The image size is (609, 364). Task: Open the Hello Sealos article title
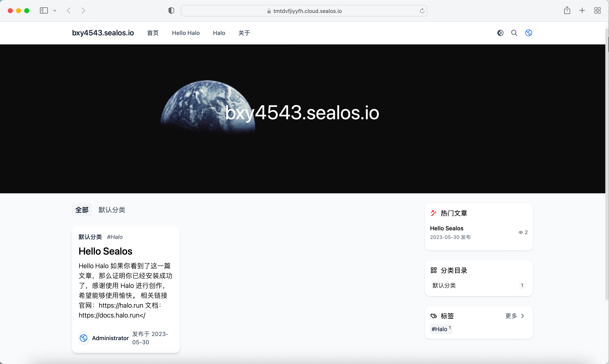(x=105, y=251)
